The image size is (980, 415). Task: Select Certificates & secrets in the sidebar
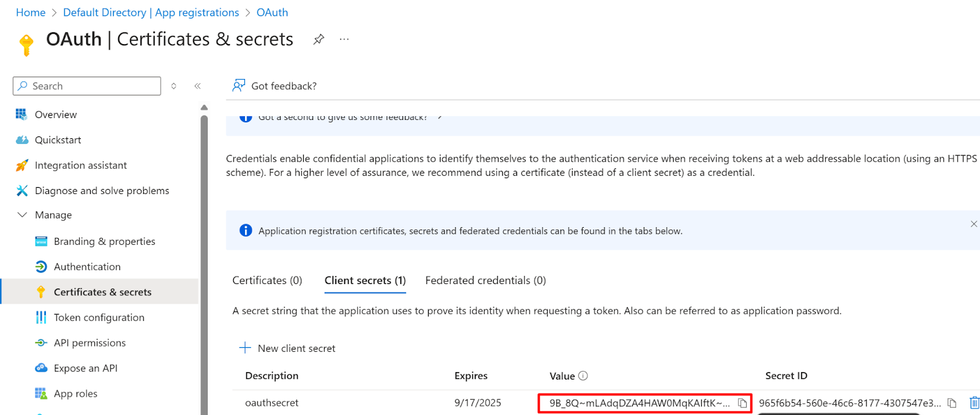point(99,292)
